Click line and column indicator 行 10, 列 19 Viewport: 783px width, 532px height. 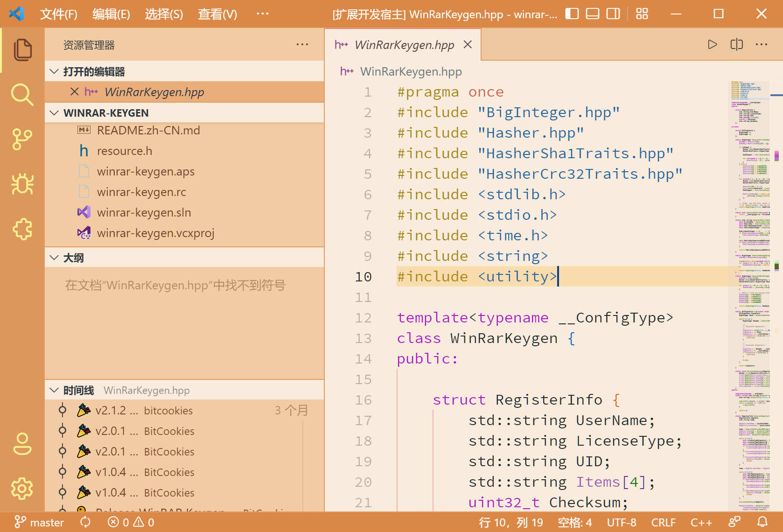[511, 522]
